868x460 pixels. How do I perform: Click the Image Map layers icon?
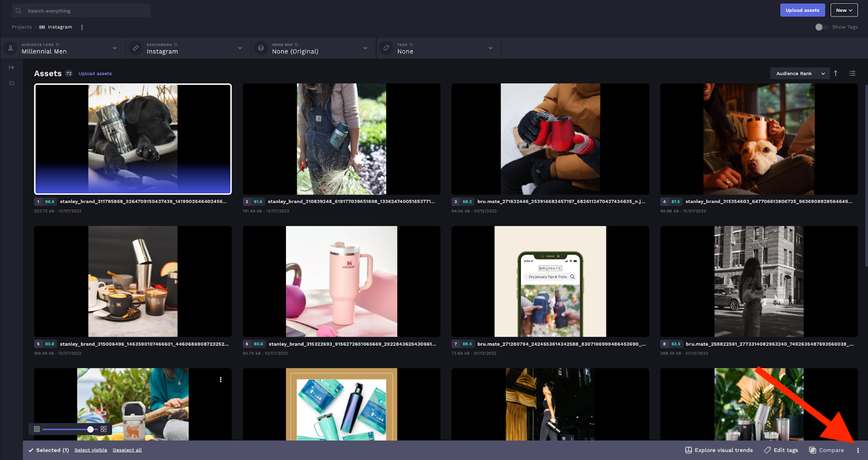[x=261, y=48]
